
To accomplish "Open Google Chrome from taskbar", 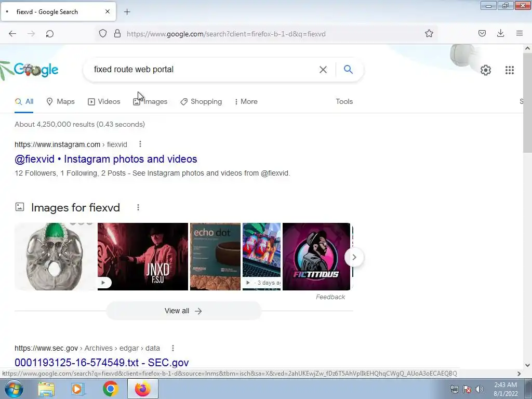I will click(110, 389).
